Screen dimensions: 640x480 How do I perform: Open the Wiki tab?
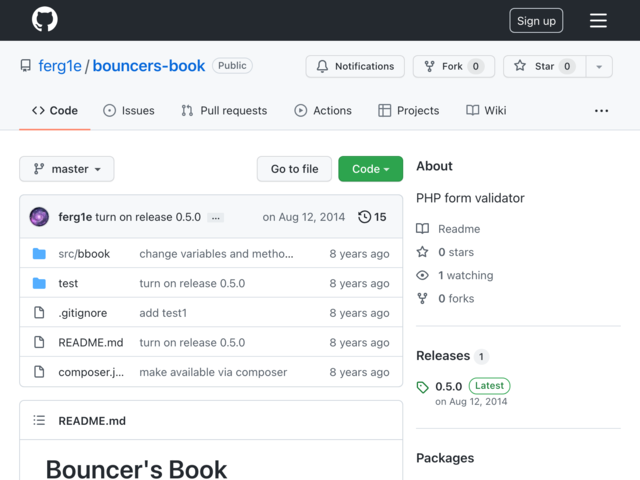(x=486, y=111)
